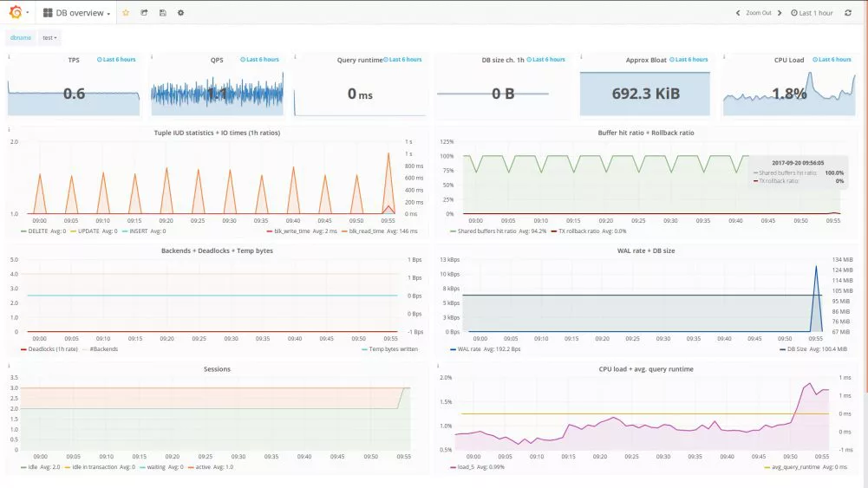The height and width of the screenshot is (488, 868).
Task: Refresh the dashboard with refresh icon
Action: 847,13
